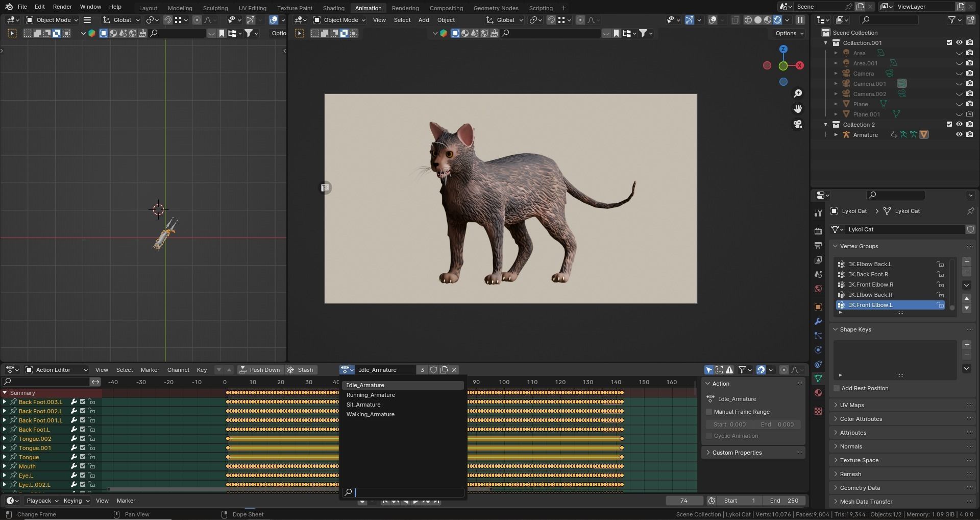The height and width of the screenshot is (520, 980).
Task: Switch to Geometry Nodes workspace tab
Action: point(496,8)
